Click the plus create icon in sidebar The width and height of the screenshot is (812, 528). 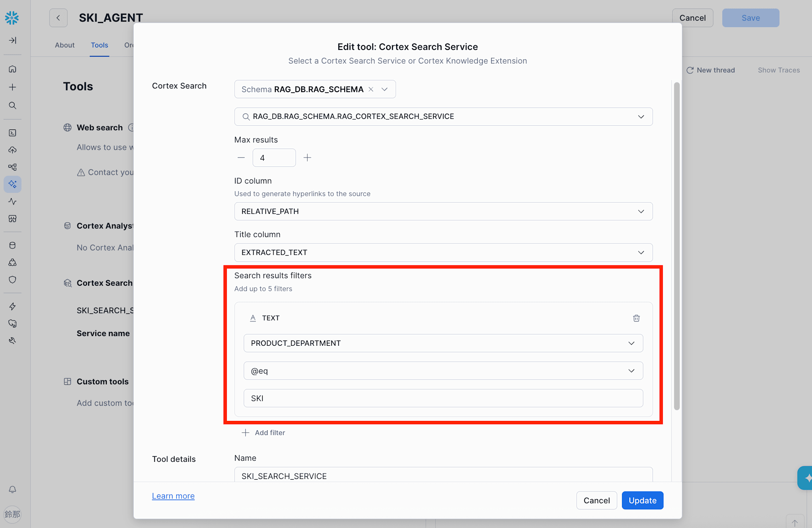click(x=13, y=87)
